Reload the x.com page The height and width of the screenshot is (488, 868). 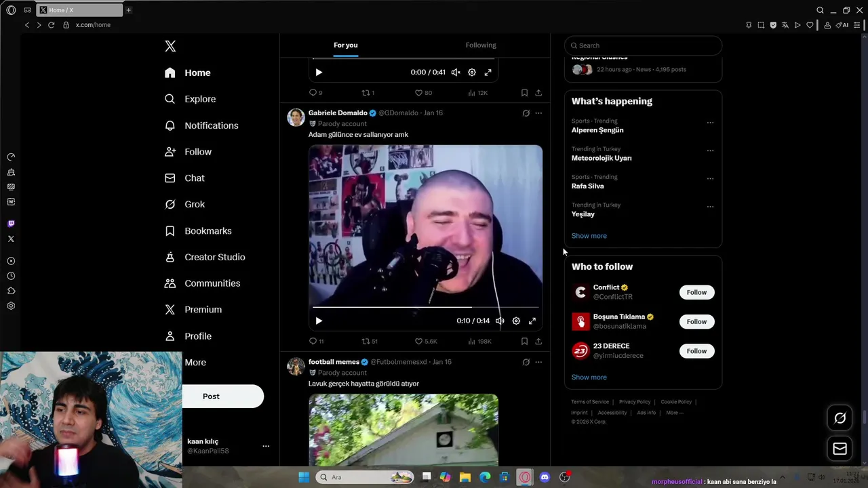(x=51, y=25)
